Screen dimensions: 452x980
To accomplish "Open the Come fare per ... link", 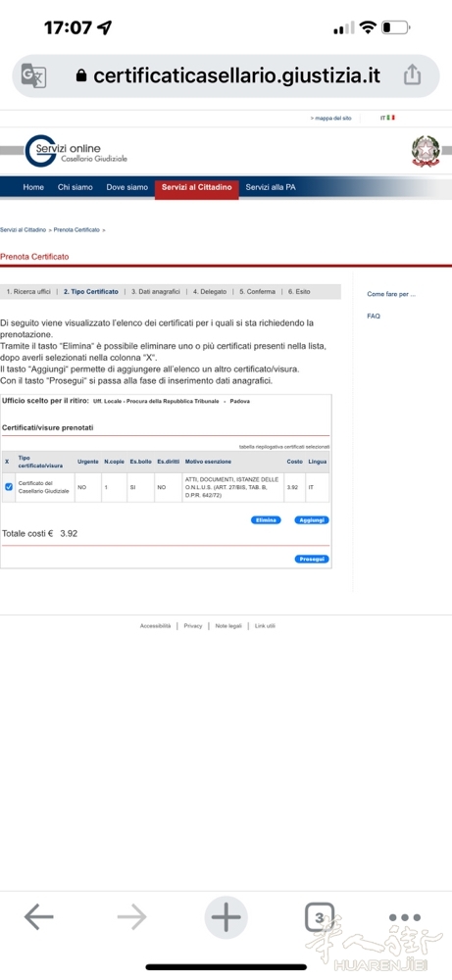I will [391, 294].
